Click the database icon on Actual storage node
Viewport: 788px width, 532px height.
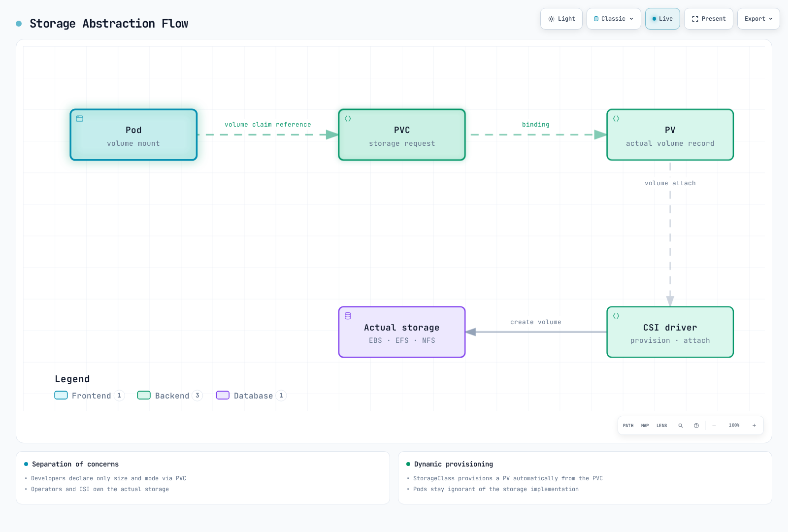(x=348, y=316)
